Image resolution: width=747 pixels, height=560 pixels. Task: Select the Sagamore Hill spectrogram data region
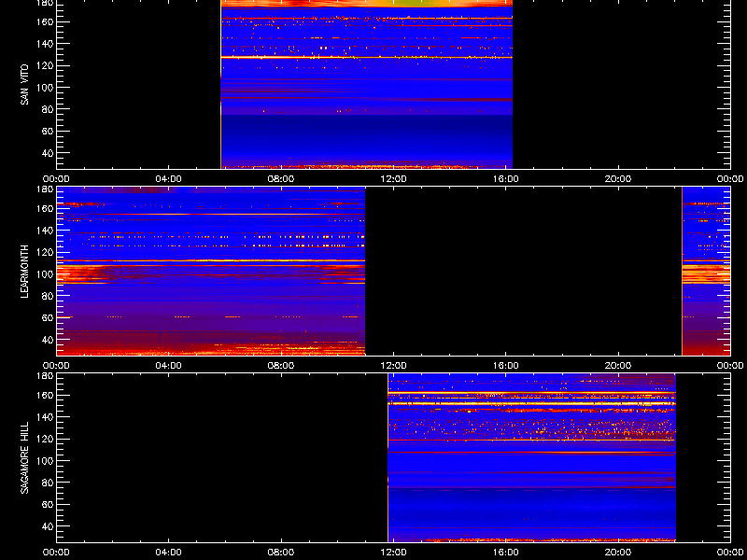531,457
